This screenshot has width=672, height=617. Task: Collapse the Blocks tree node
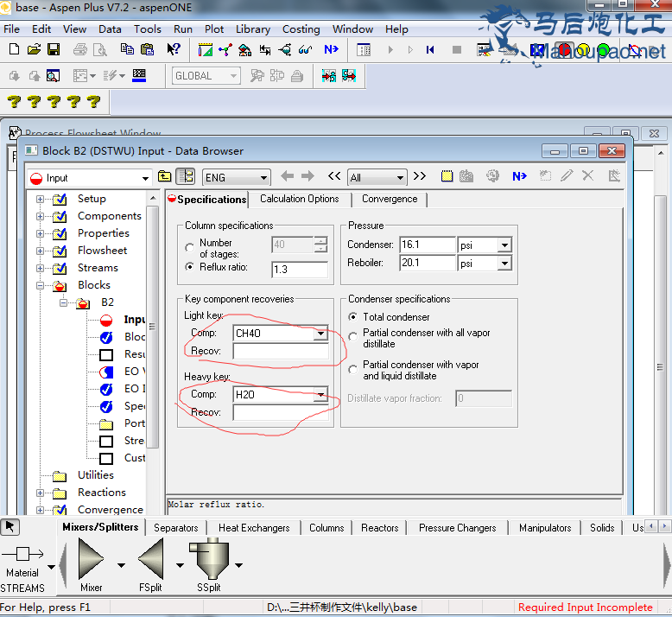40,285
